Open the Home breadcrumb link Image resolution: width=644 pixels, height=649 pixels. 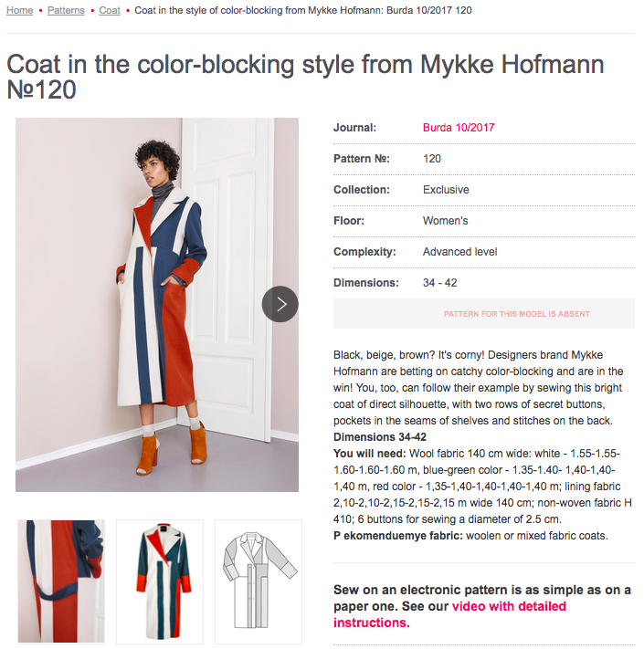point(20,10)
